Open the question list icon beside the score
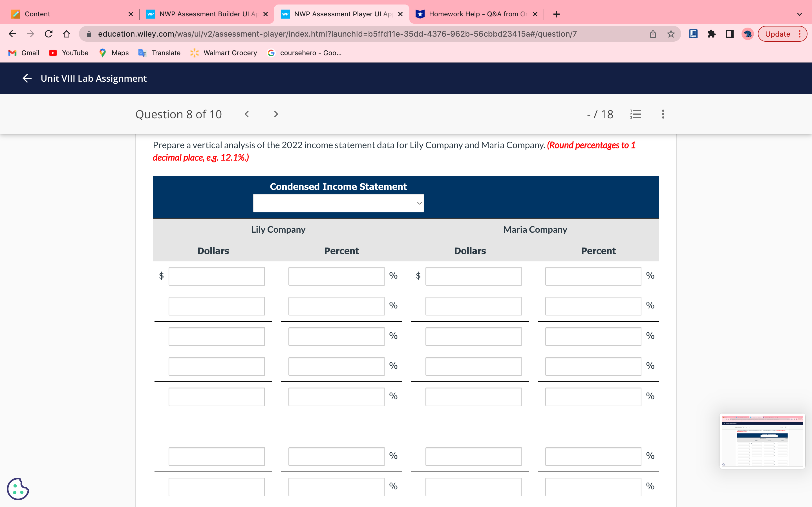 (636, 114)
